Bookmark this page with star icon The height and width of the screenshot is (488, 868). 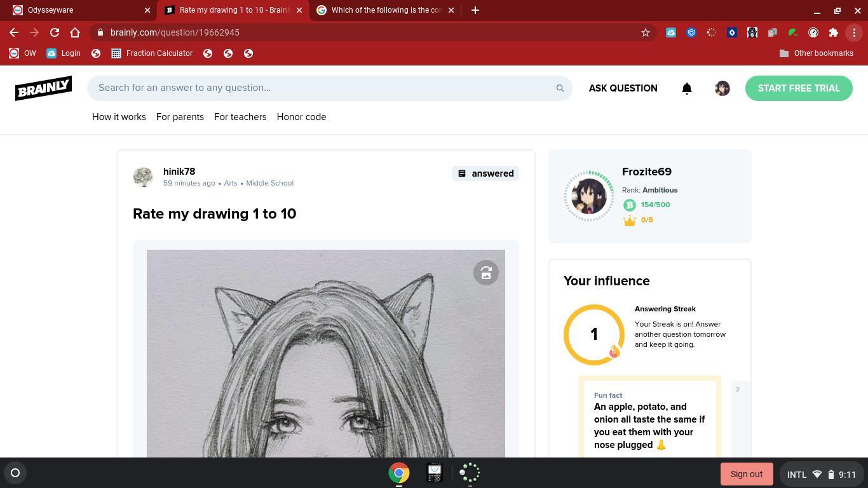pyautogui.click(x=645, y=32)
